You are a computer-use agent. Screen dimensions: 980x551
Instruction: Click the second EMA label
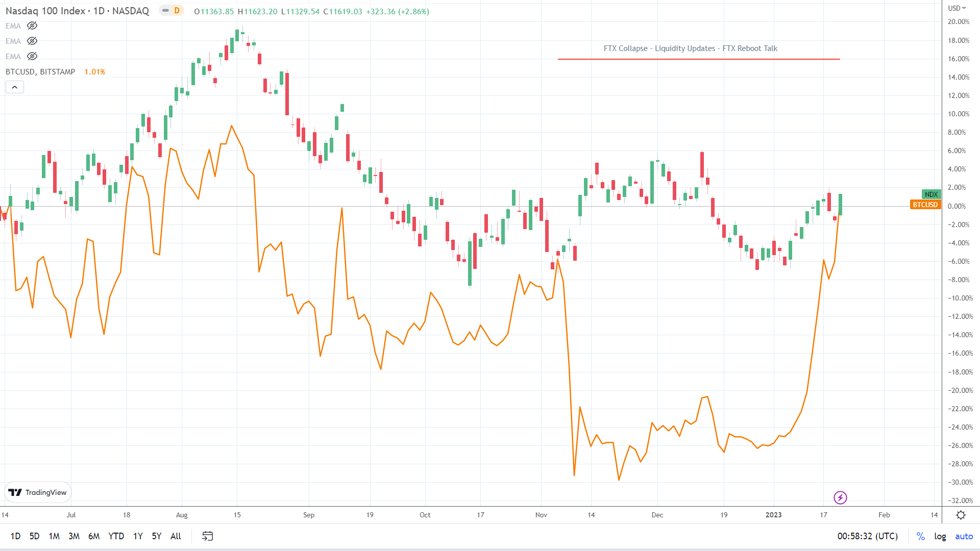click(13, 41)
